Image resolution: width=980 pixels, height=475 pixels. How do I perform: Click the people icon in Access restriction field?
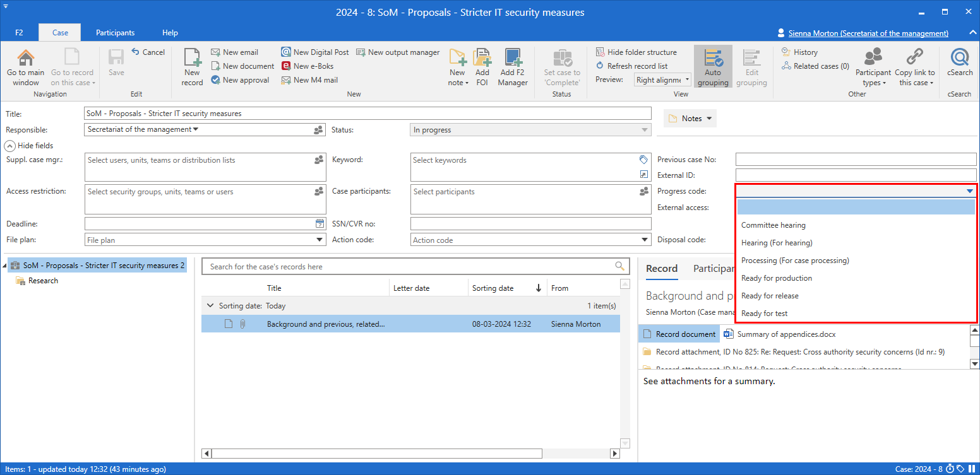pyautogui.click(x=319, y=192)
